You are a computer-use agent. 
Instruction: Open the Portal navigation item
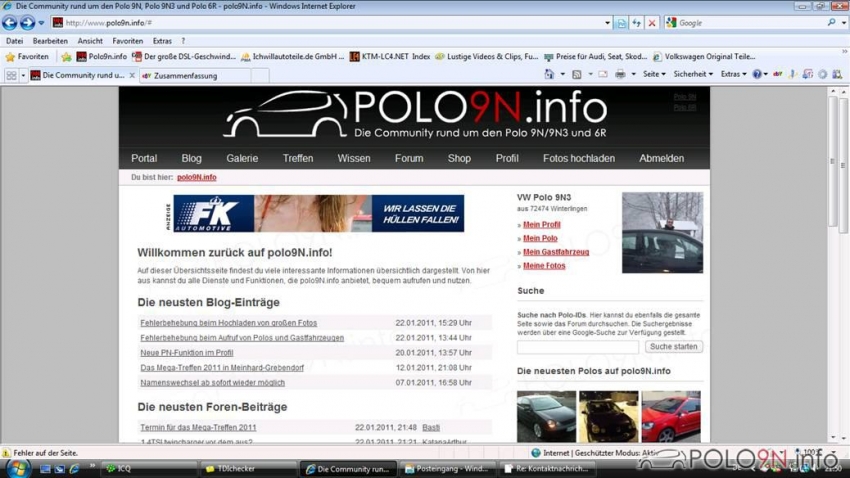click(144, 158)
